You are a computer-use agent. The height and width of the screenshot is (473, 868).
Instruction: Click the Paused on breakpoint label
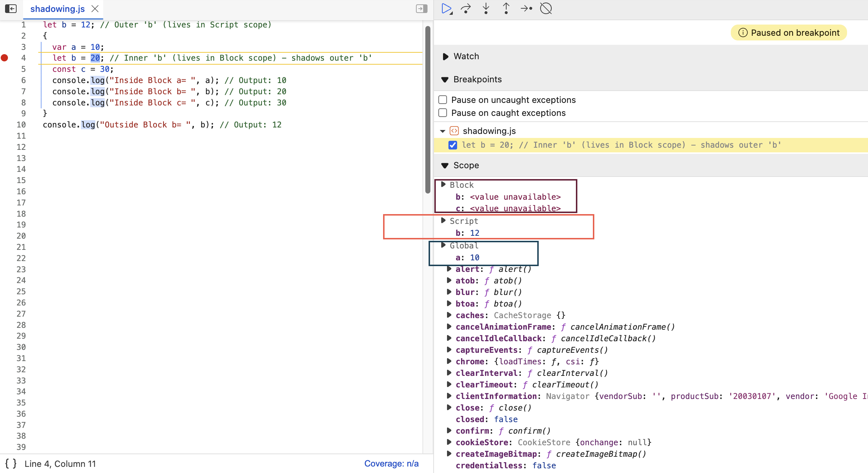pyautogui.click(x=795, y=33)
